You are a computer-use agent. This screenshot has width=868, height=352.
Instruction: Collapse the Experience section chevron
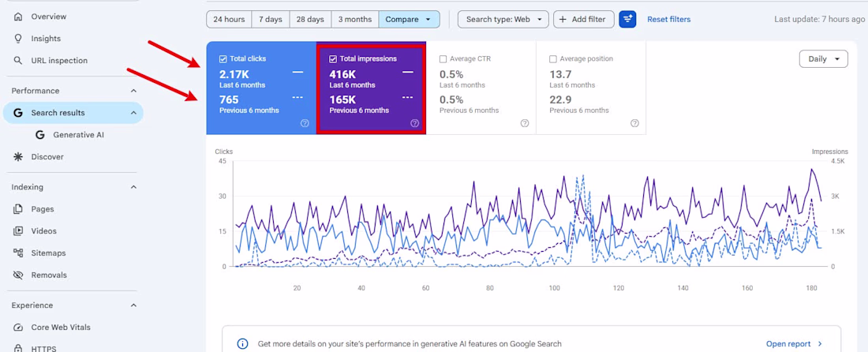coord(133,305)
